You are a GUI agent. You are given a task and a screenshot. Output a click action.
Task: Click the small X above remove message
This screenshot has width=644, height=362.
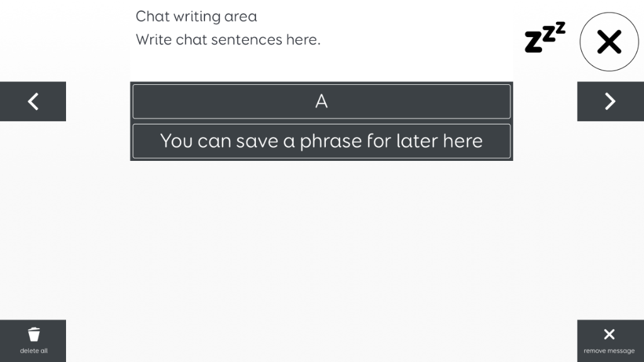tap(609, 334)
